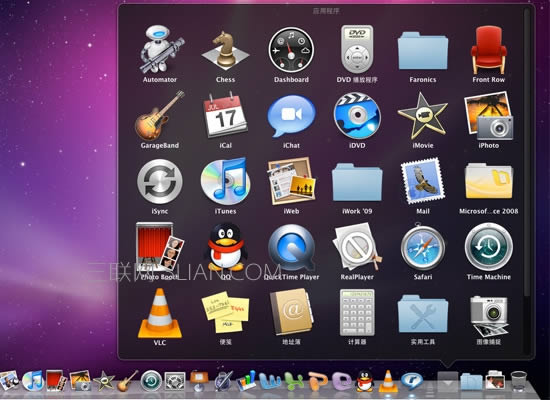Launch Keynote podium icon in Dock

[x=199, y=381]
